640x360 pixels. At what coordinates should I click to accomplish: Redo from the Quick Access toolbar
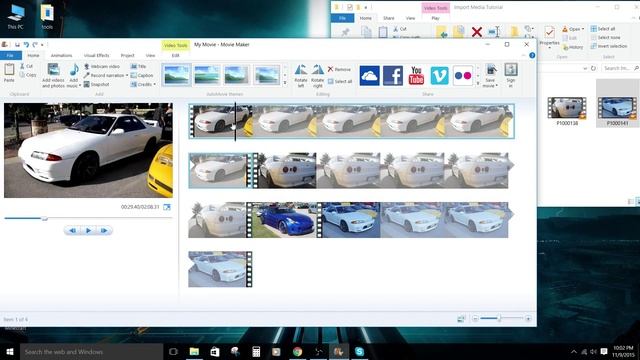(35, 44)
